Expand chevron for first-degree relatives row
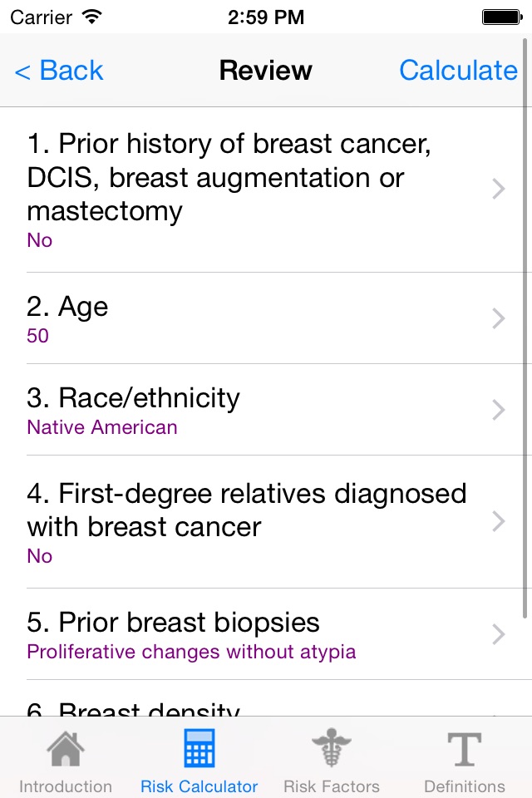This screenshot has height=798, width=532. pyautogui.click(x=499, y=521)
